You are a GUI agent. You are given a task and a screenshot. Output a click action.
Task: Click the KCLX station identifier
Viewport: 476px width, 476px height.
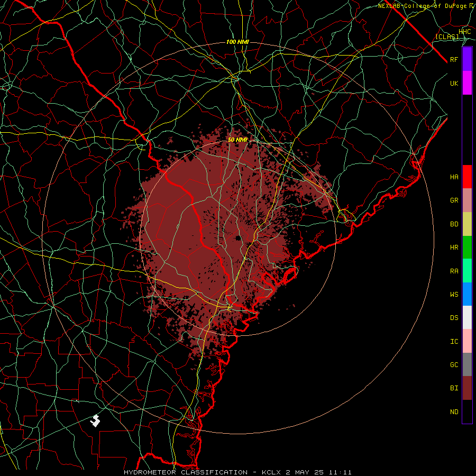click(x=272, y=472)
